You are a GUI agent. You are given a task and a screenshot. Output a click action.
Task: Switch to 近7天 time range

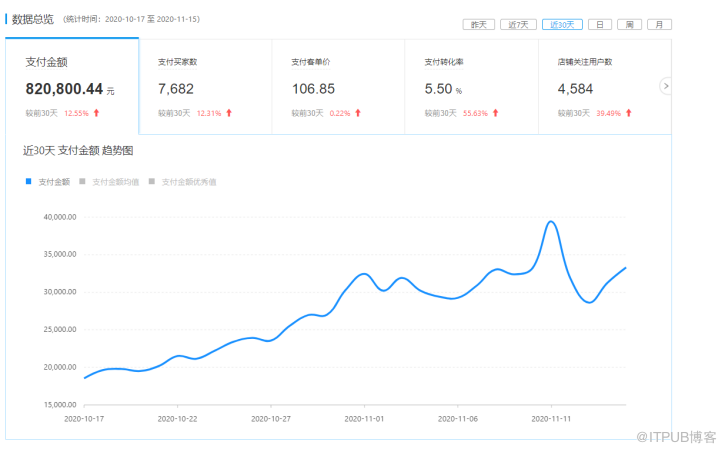[x=517, y=24]
